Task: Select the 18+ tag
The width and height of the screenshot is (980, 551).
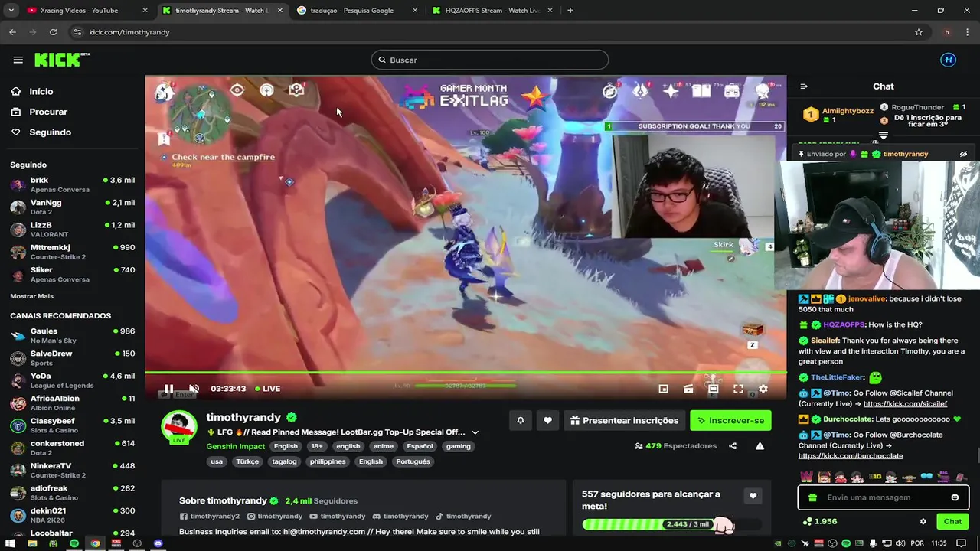Action: coord(316,446)
